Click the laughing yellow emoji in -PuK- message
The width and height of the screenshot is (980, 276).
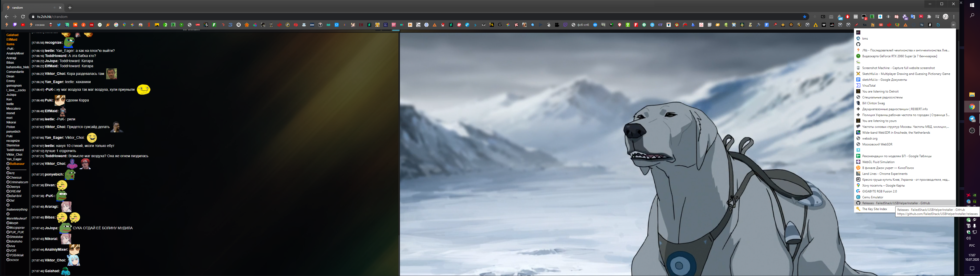coord(143,90)
